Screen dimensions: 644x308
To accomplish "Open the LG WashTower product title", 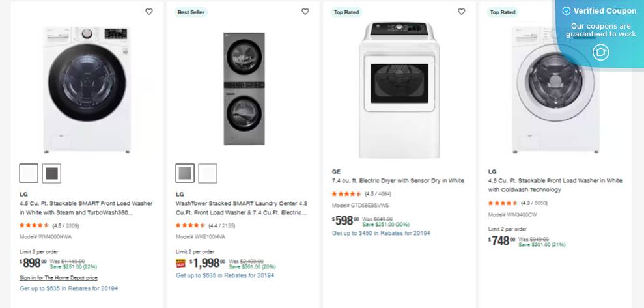I will point(241,208).
